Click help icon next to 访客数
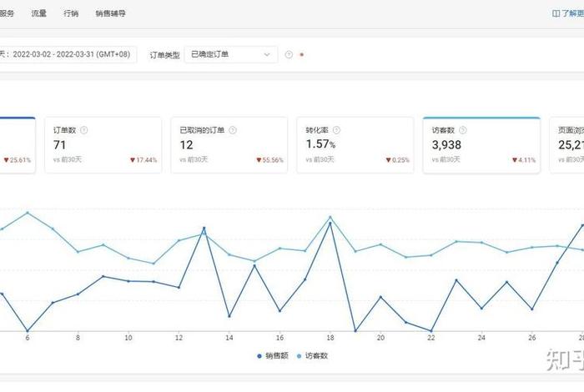 (x=463, y=130)
